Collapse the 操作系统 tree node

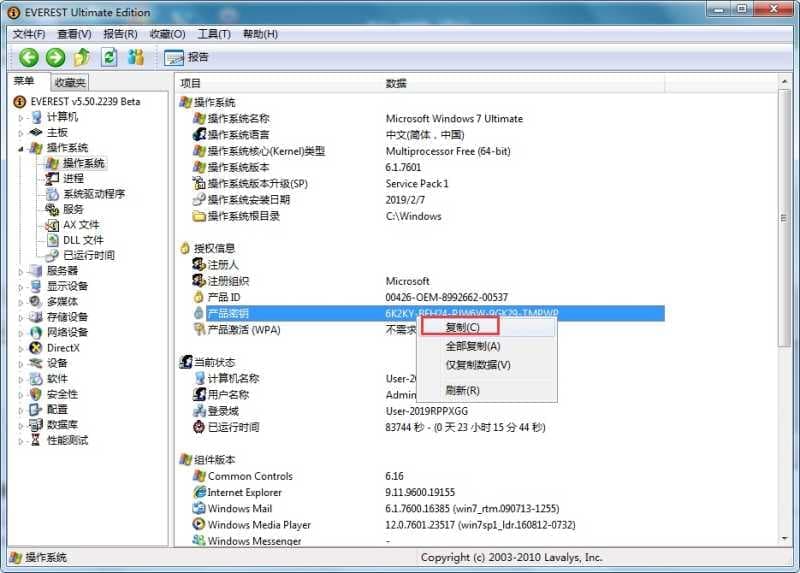pos(20,148)
